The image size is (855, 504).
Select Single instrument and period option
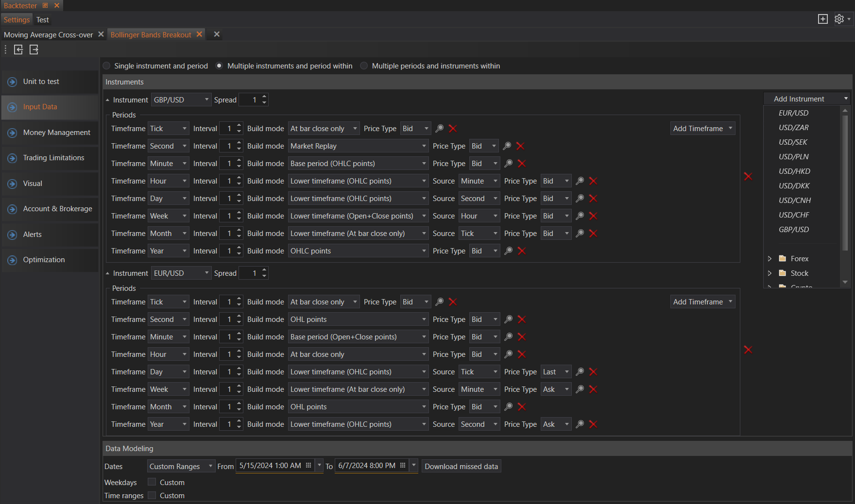pos(107,66)
